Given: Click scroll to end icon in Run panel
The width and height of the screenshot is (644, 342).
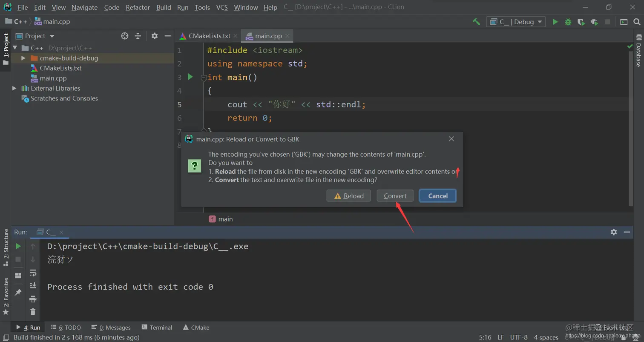Looking at the screenshot, I should [x=33, y=286].
